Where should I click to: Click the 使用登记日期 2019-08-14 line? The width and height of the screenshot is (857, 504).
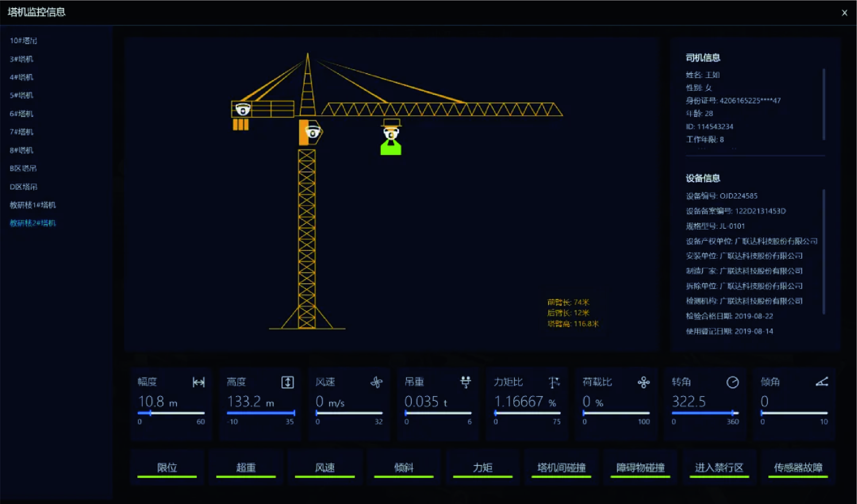coord(730,331)
